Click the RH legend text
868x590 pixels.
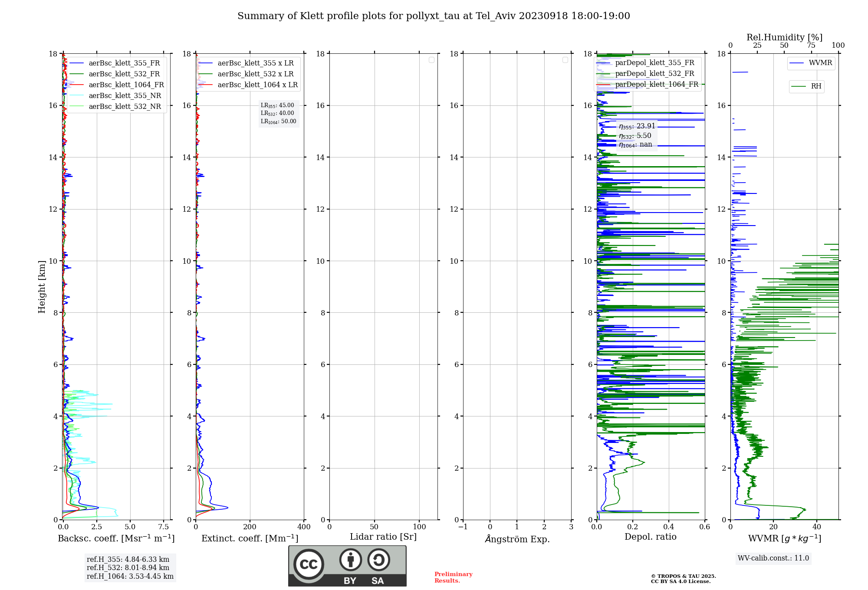[816, 86]
